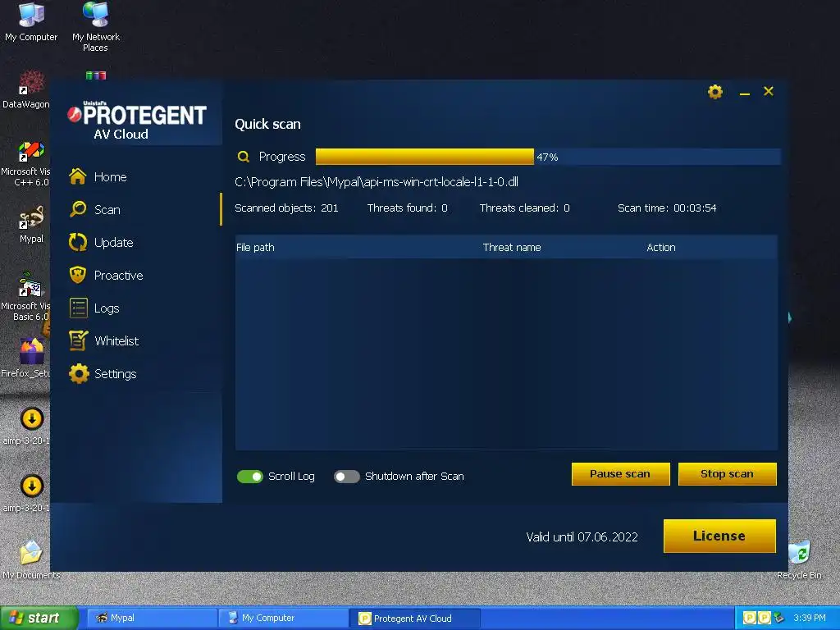Click the Pause scan button
This screenshot has width=840, height=630.
tap(620, 474)
